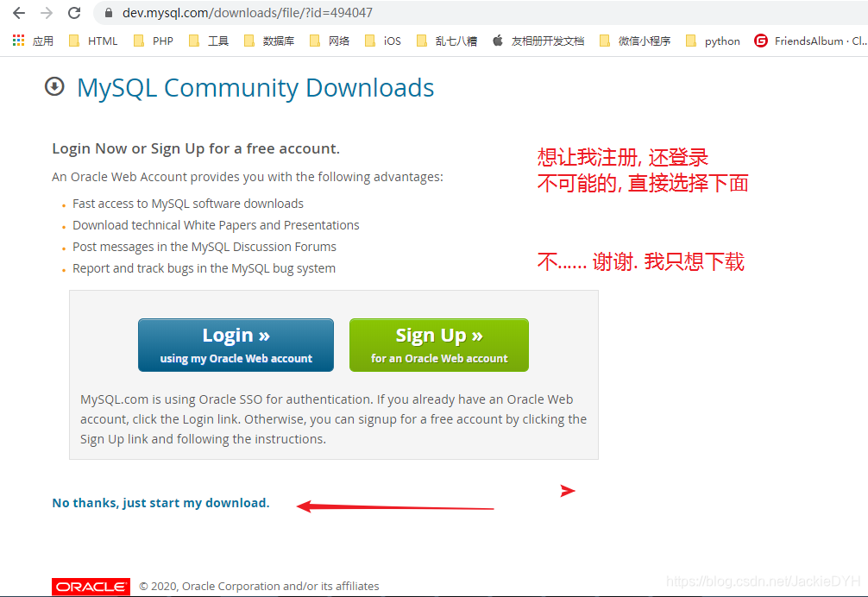Open the HTML bookmarks folder
Viewport: 868px width, 597px height.
point(93,41)
